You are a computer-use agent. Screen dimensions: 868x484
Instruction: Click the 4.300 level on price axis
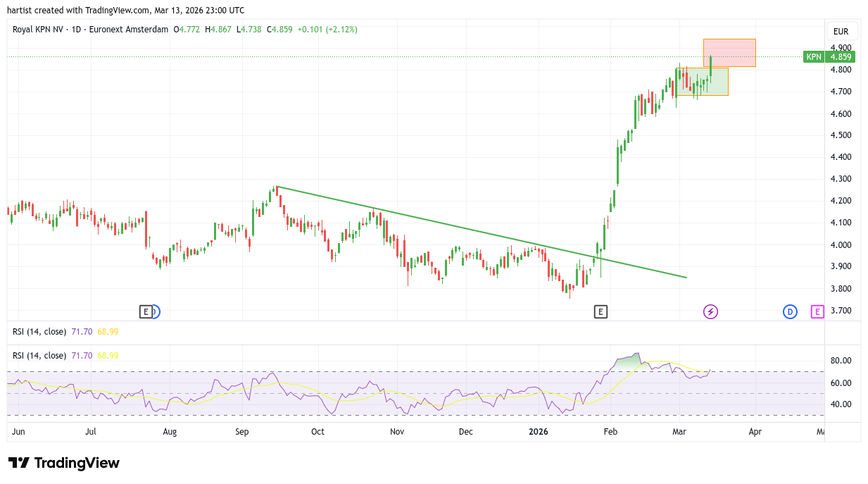point(841,179)
